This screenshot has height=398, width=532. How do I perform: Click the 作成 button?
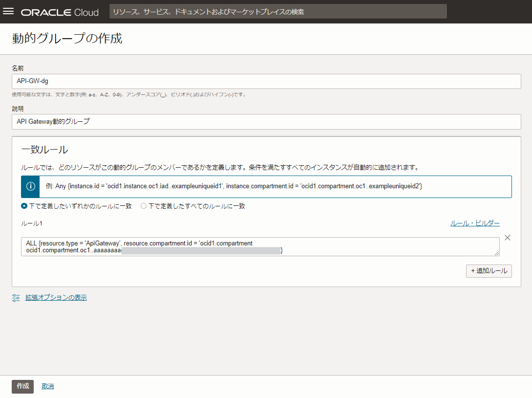(x=23, y=386)
